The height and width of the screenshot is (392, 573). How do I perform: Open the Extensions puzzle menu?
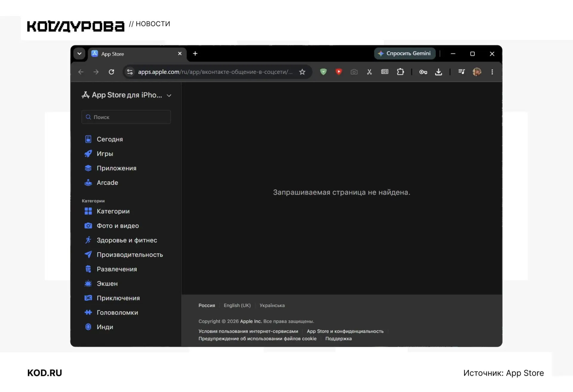coord(400,72)
